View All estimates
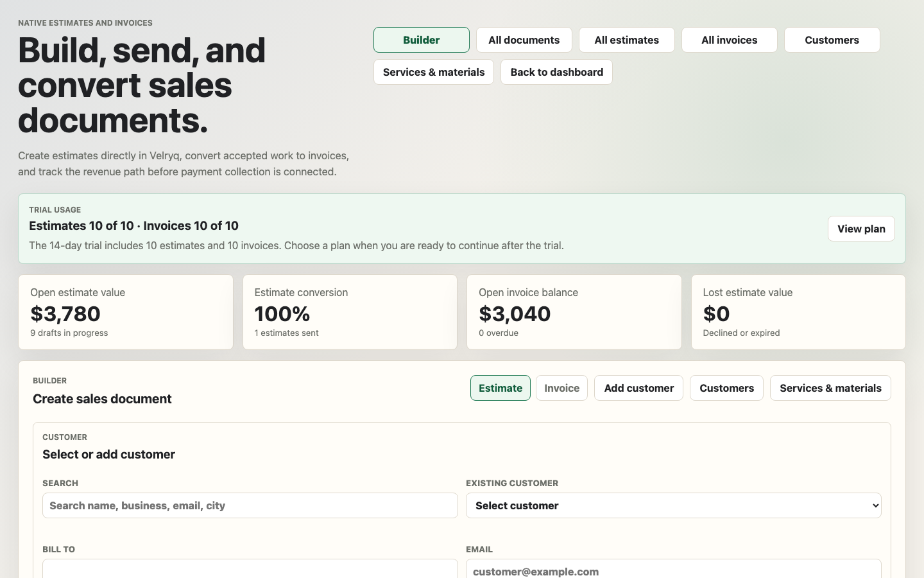 tap(626, 40)
